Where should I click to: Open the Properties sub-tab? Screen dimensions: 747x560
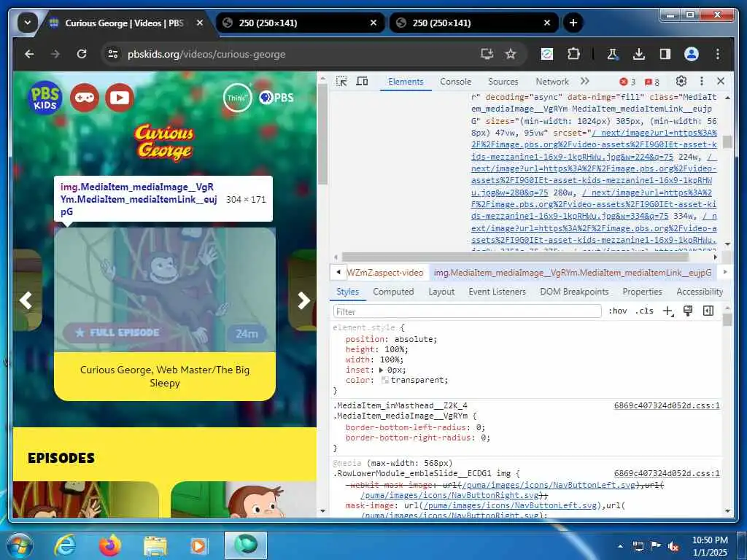pos(642,292)
